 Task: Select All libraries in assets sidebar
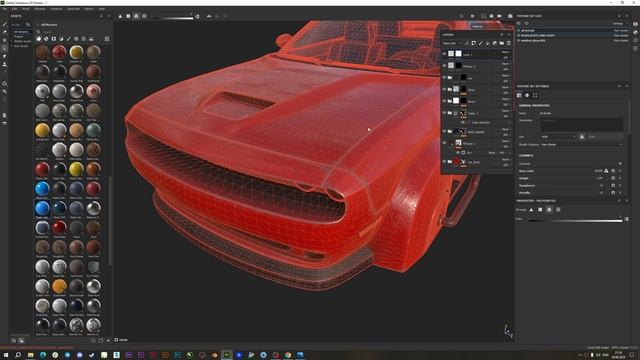point(22,31)
